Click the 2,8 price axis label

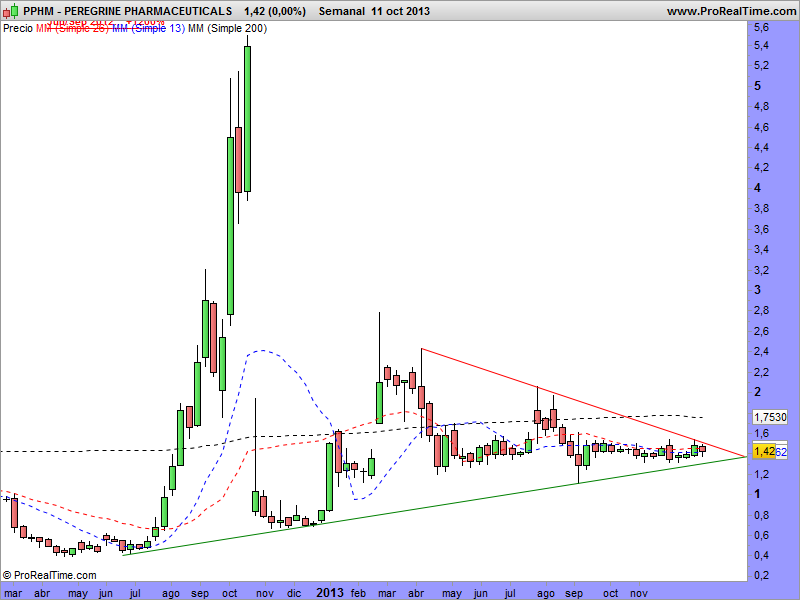click(761, 311)
